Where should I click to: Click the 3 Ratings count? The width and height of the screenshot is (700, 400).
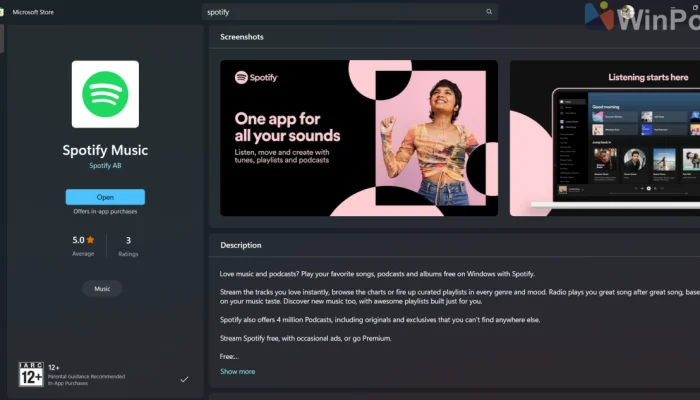point(128,245)
